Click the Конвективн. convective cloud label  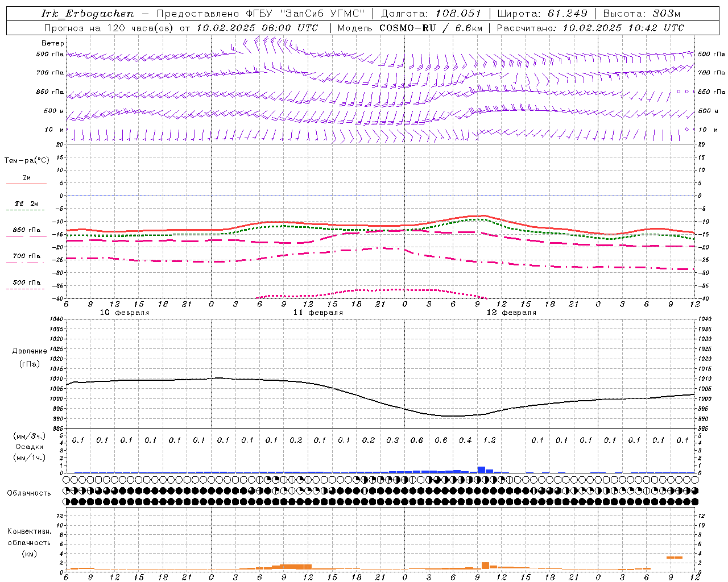[29, 531]
